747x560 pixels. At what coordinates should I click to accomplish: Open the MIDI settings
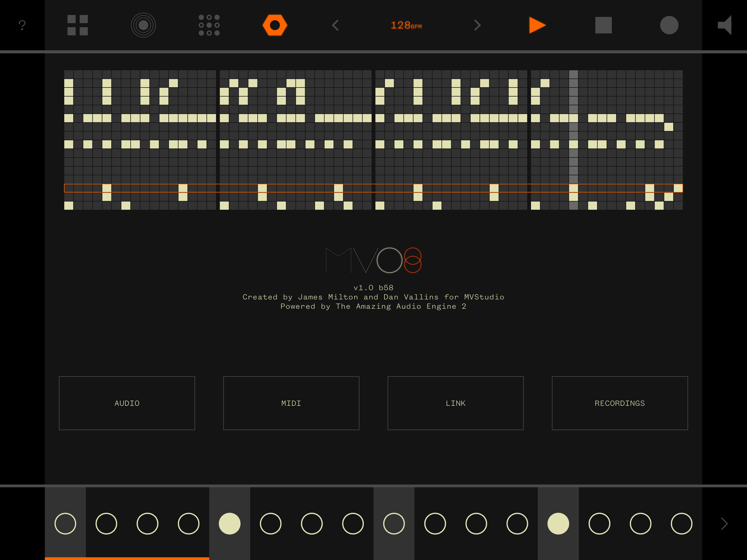291,403
